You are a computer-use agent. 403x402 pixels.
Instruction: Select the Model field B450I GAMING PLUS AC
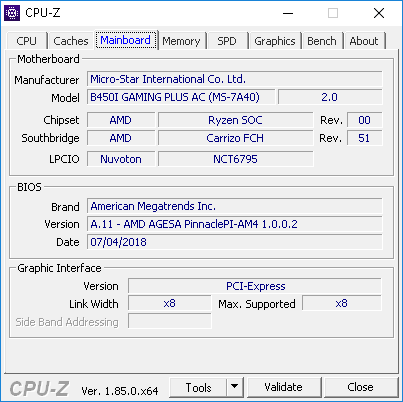click(x=181, y=97)
